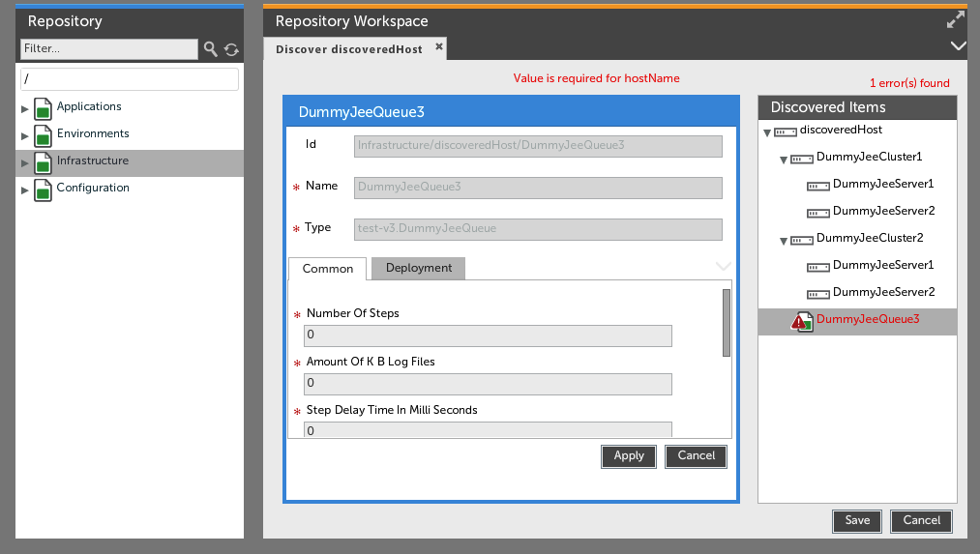Image resolution: width=980 pixels, height=554 pixels.
Task: Click the Configuration folder icon
Action: coord(43,190)
